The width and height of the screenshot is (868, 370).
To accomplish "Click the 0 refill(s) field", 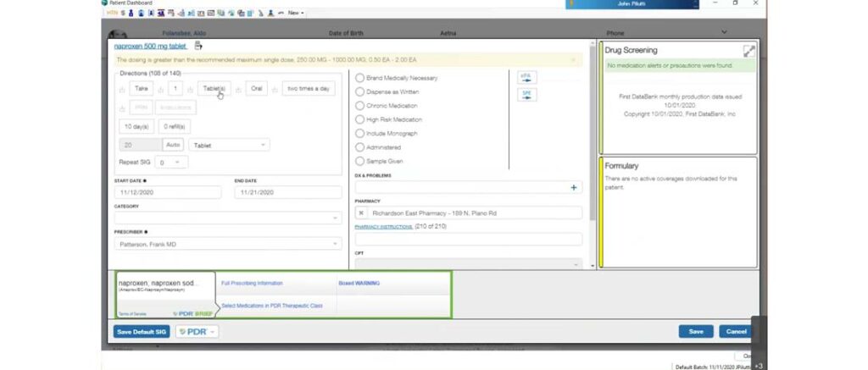I will tap(175, 127).
